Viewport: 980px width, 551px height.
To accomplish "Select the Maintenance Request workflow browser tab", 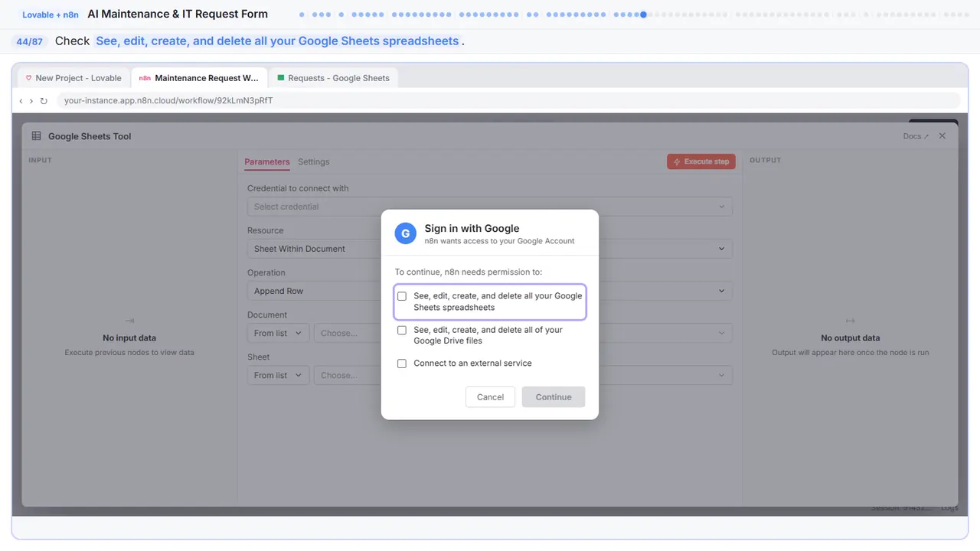I will click(x=199, y=78).
